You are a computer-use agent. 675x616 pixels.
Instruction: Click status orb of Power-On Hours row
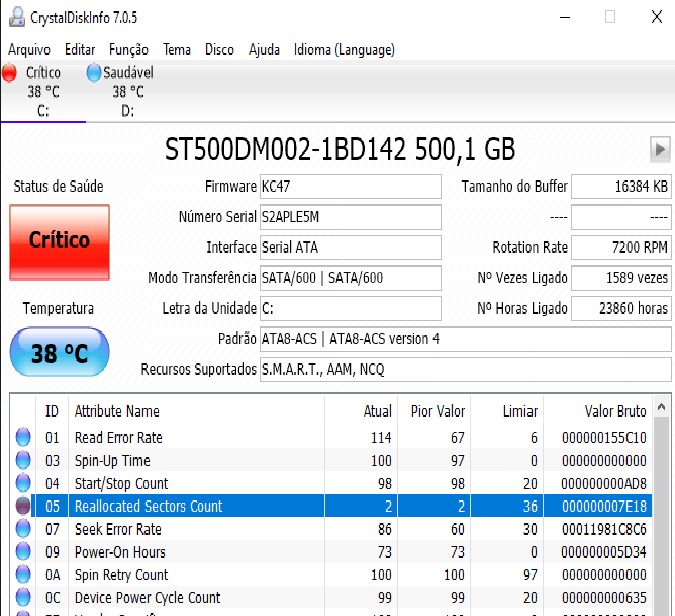pyautogui.click(x=23, y=551)
